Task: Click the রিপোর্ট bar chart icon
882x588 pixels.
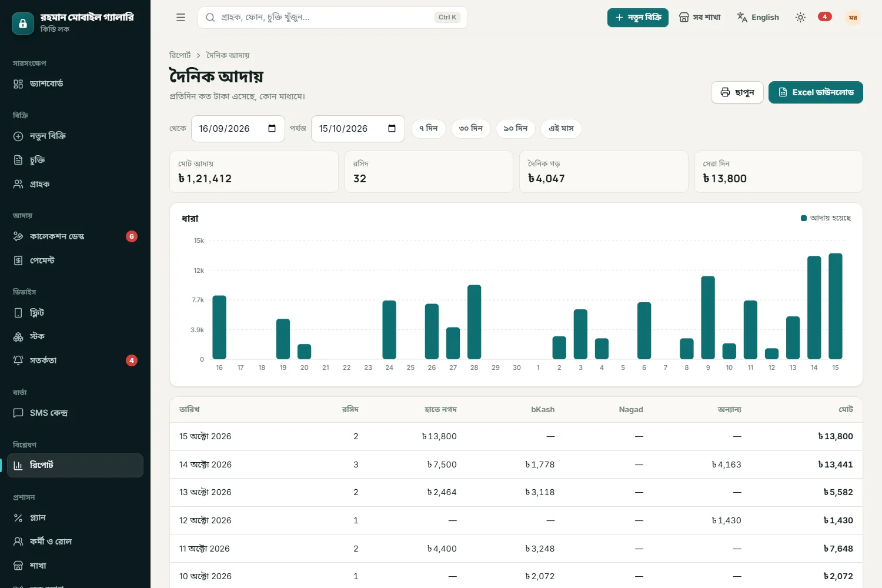Action: [x=18, y=465]
